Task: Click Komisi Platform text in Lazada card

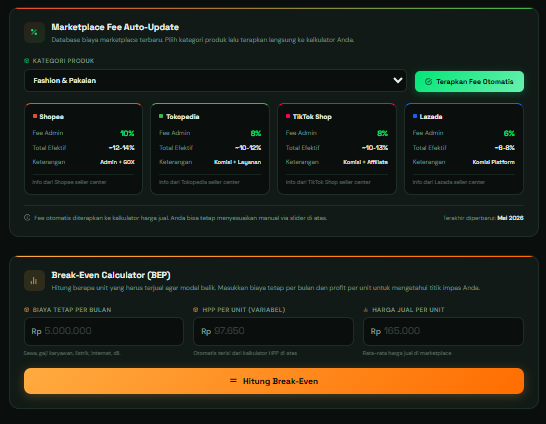Action: pyautogui.click(x=494, y=162)
